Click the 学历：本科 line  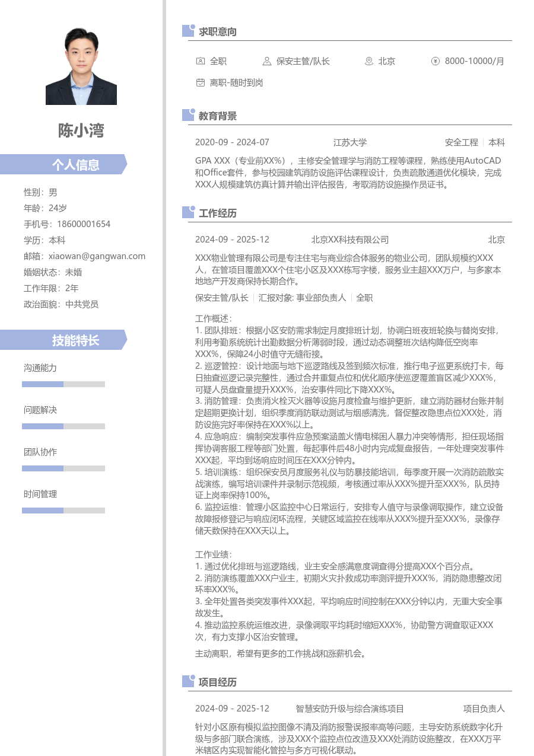(x=44, y=240)
